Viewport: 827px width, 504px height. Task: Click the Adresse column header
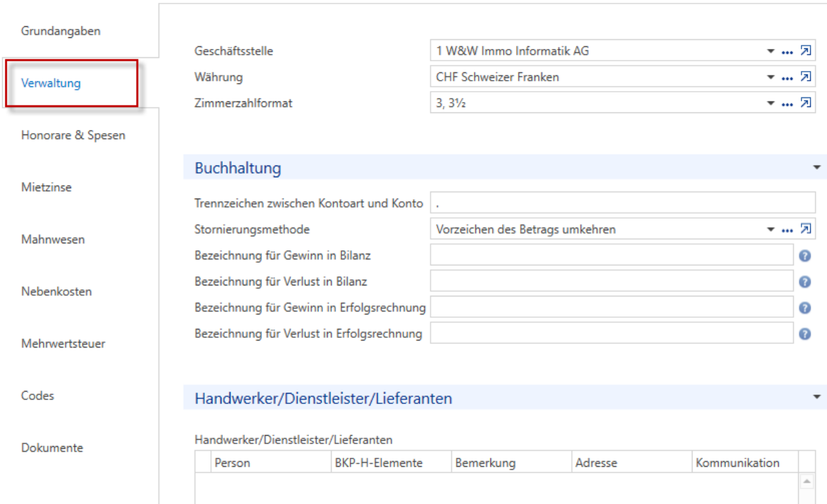tap(632, 463)
